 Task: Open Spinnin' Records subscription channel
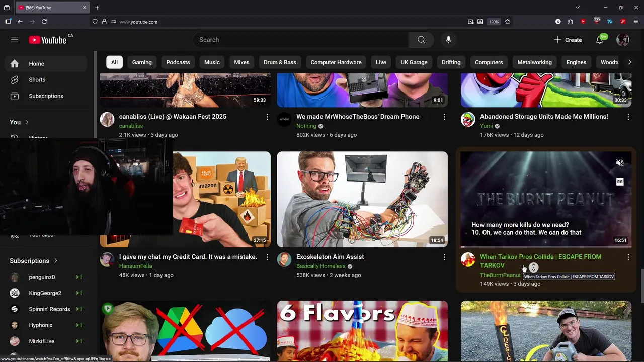coord(46,309)
